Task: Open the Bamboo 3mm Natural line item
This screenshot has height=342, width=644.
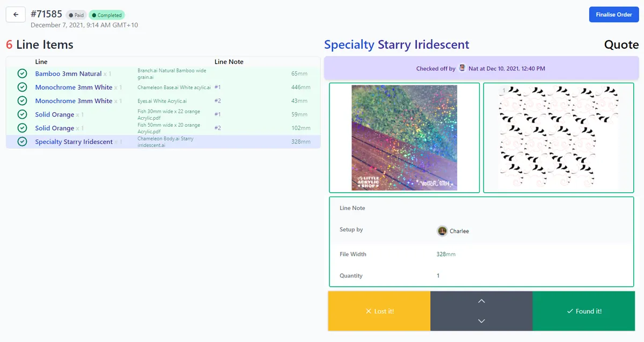Action: (68, 74)
